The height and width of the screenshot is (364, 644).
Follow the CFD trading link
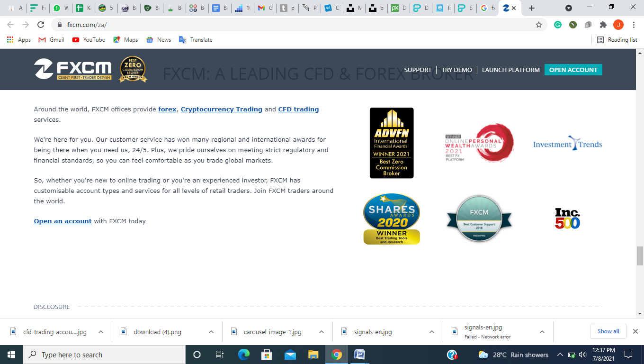click(x=298, y=109)
